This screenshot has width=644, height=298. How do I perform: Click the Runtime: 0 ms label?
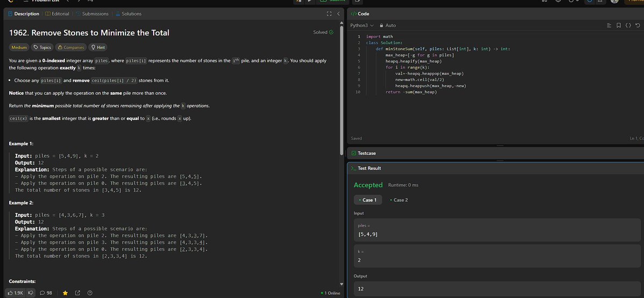tap(403, 185)
